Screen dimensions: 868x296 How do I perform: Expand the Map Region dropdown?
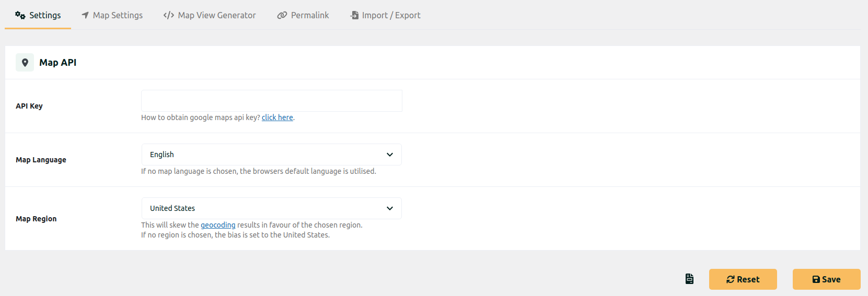[272, 208]
